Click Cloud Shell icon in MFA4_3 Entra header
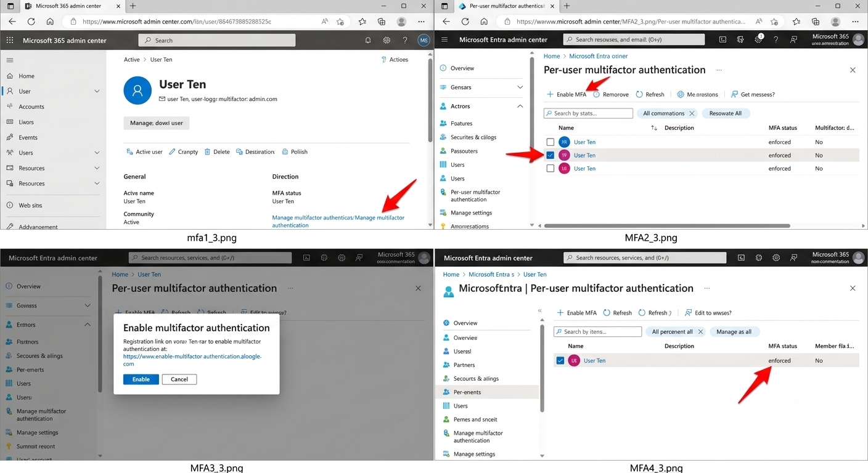This screenshot has height=473, width=868. (x=741, y=257)
